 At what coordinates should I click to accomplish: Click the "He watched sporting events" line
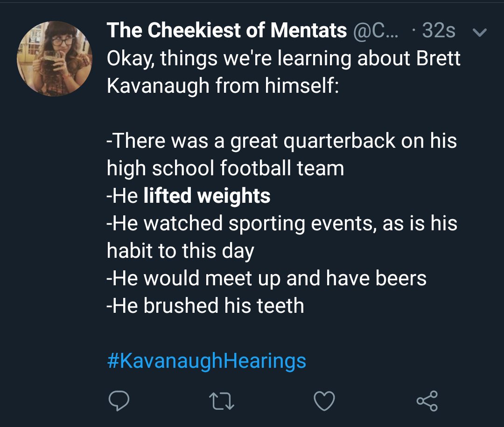[282, 224]
